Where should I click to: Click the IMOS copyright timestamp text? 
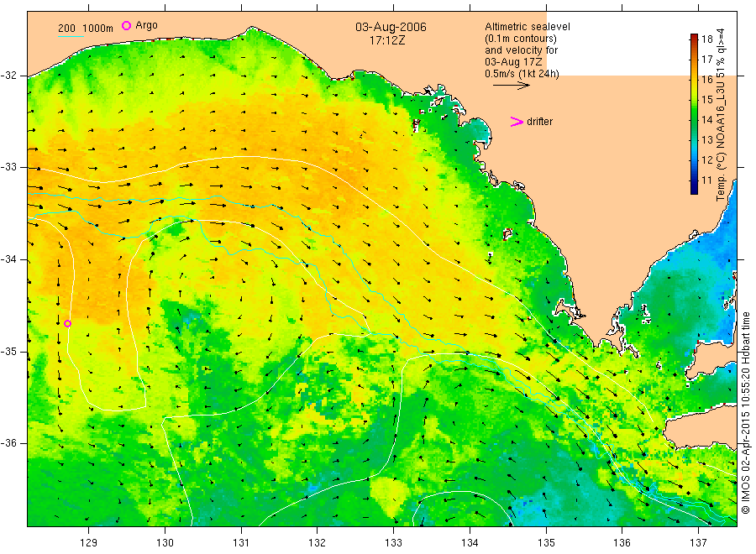[x=745, y=413]
